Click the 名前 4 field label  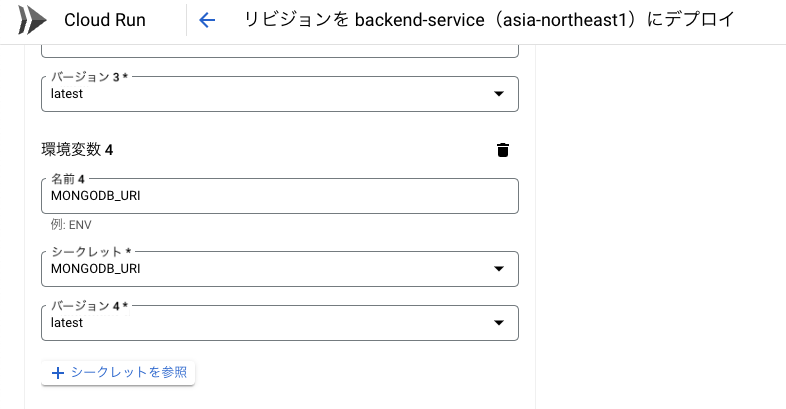pyautogui.click(x=68, y=179)
